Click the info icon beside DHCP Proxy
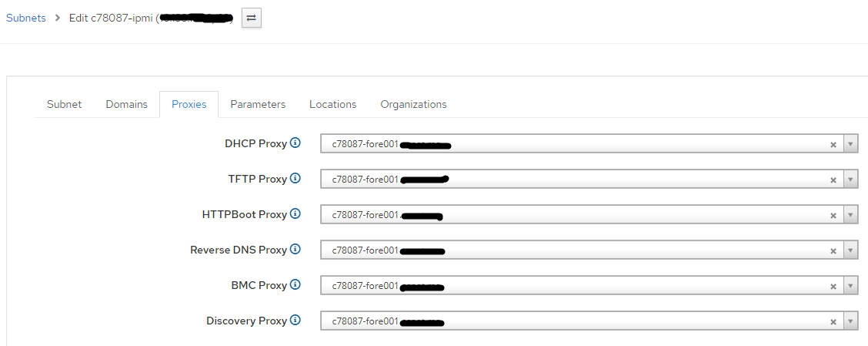The height and width of the screenshot is (346, 868). coord(295,143)
